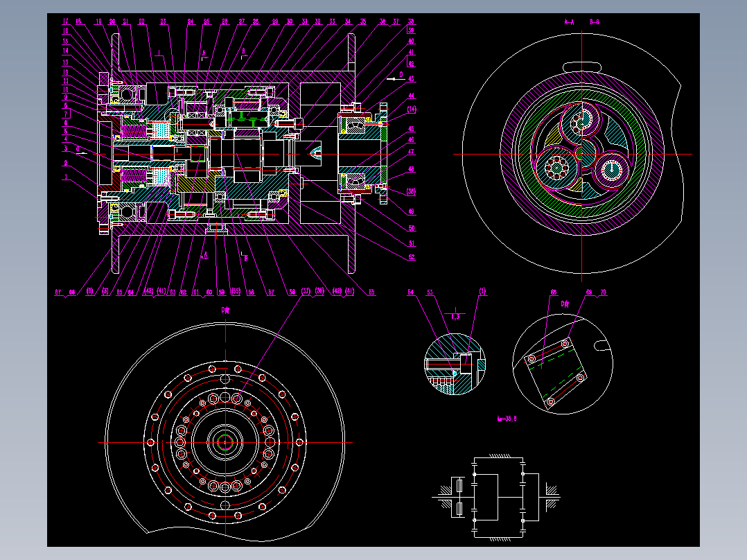The width and height of the screenshot is (747, 560).
Task: Select part number 44 callout
Action: pos(411,96)
